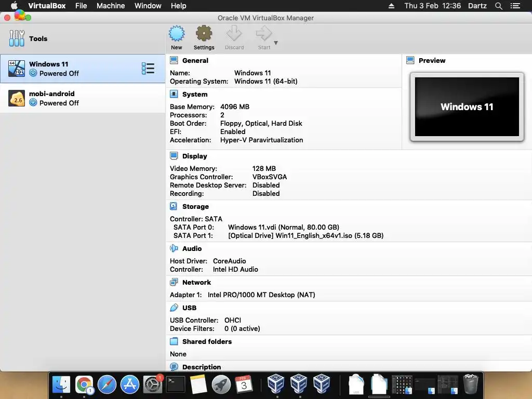Open the System settings heading link
Image resolution: width=532 pixels, height=399 pixels.
[x=195, y=95]
